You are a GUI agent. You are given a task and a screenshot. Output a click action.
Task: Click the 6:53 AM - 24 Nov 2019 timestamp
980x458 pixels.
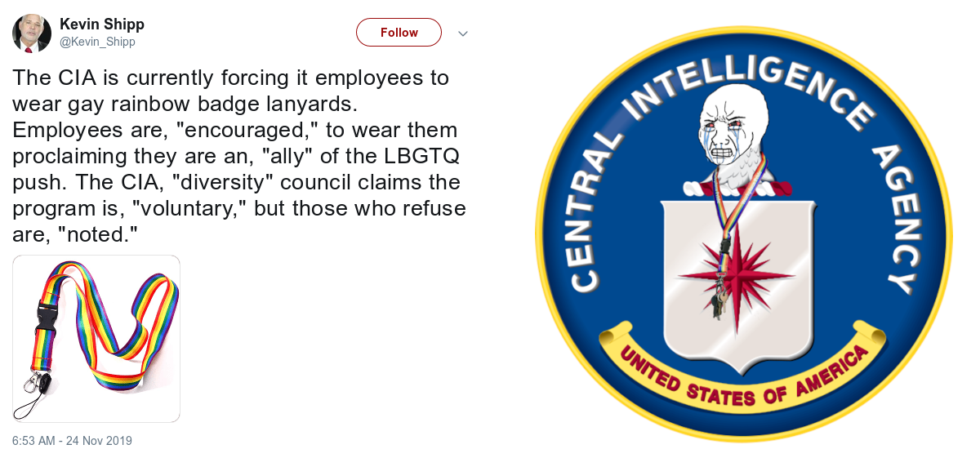(72, 441)
